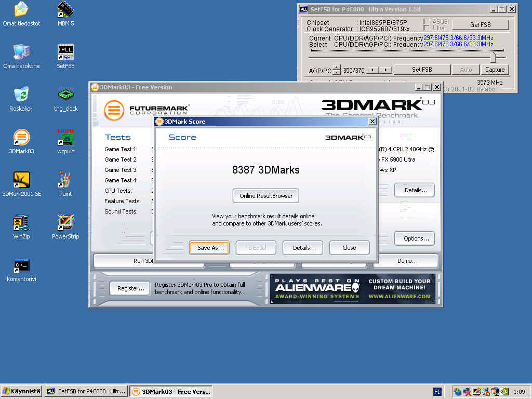Switch to SetFSB in the taskbar

pos(86,391)
